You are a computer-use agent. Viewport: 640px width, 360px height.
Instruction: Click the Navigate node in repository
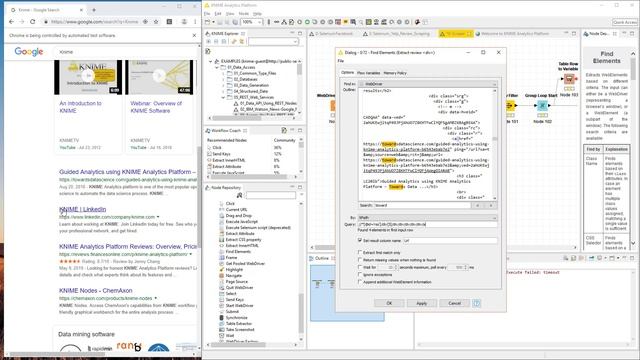pos(233,276)
